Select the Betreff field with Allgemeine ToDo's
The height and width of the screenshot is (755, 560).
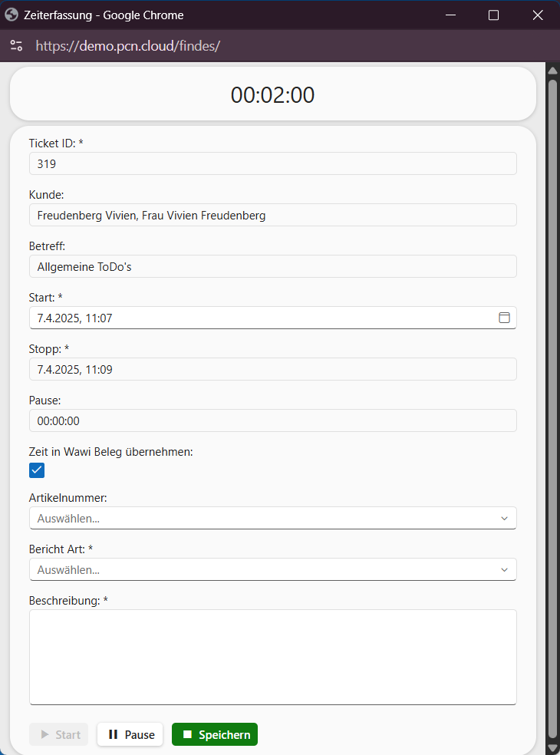272,266
